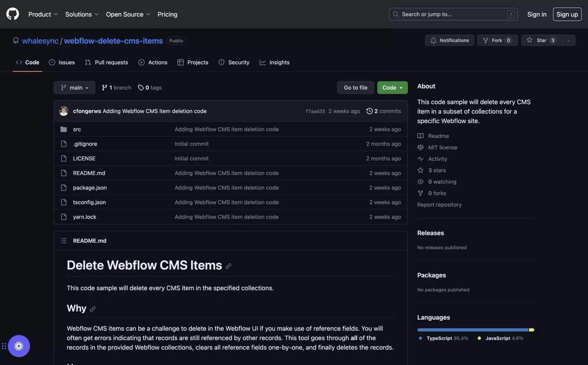This screenshot has width=588, height=365.
Task: Click the yarn.lock file icon
Action: tap(64, 217)
